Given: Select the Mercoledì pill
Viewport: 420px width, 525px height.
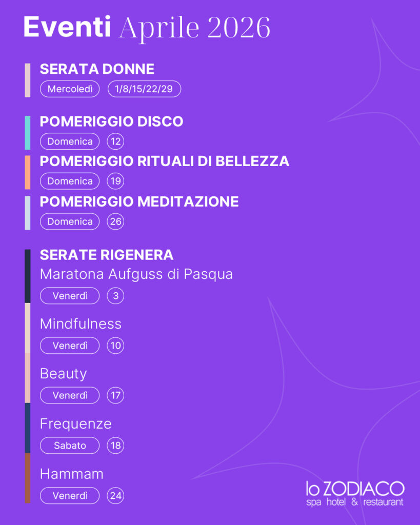Looking at the screenshot, I should (x=70, y=89).
